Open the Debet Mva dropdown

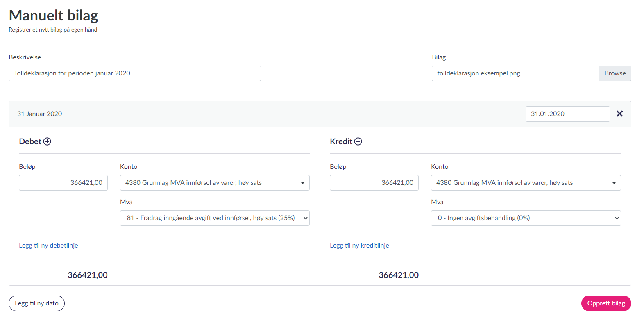pyautogui.click(x=214, y=218)
